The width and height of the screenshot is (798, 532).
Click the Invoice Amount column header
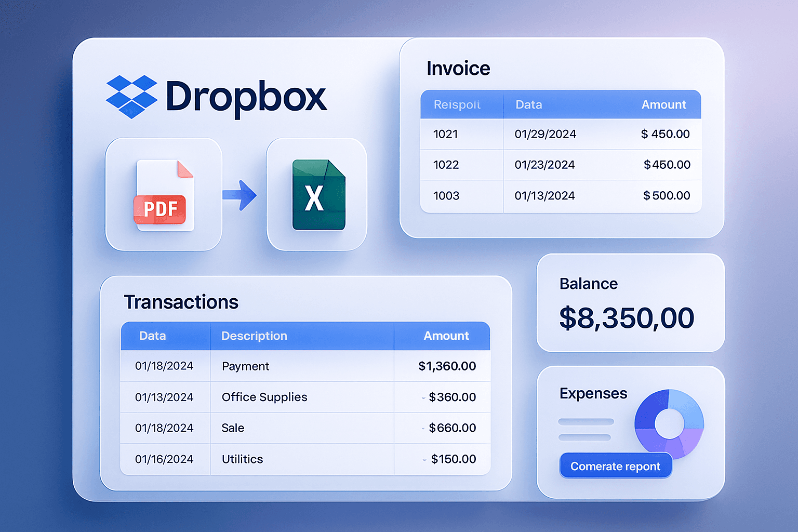(x=664, y=105)
